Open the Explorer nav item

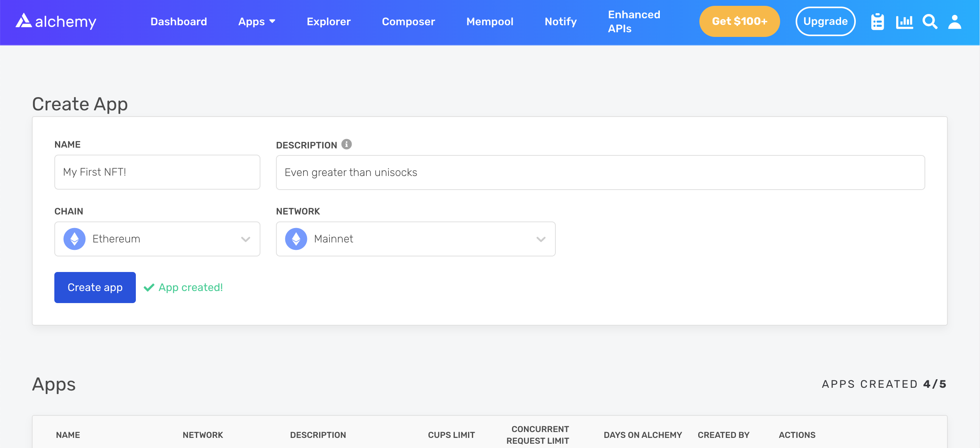tap(328, 21)
